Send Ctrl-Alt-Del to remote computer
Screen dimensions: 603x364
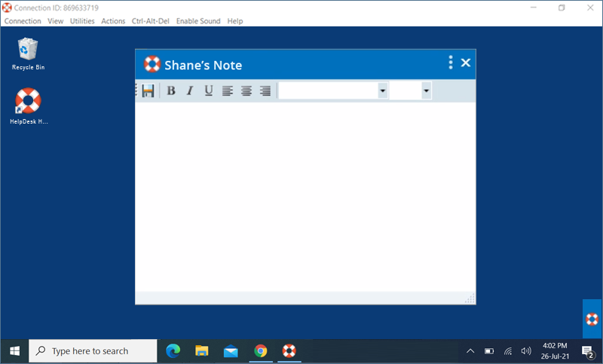151,21
